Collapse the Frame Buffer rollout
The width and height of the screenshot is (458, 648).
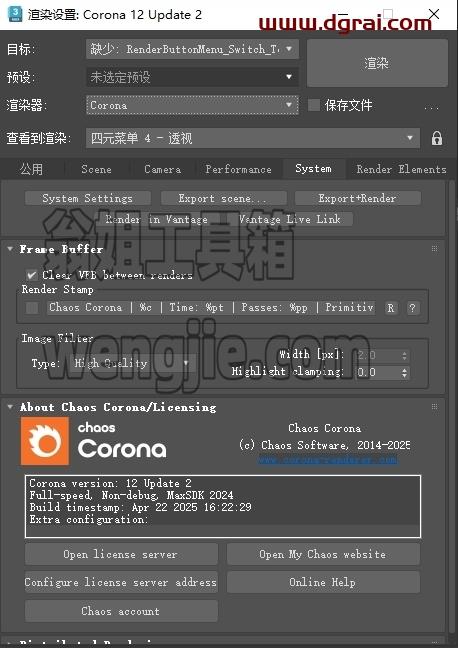point(10,249)
